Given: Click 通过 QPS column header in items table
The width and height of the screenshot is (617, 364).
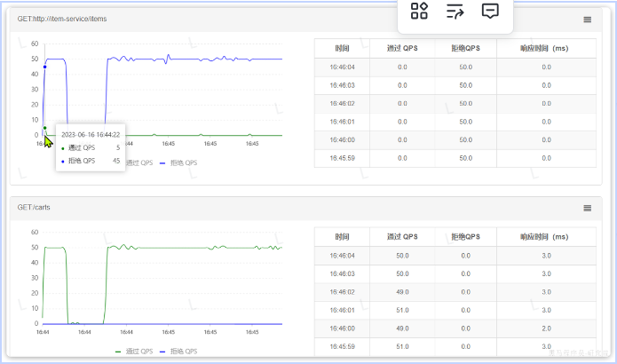Looking at the screenshot, I should [402, 49].
